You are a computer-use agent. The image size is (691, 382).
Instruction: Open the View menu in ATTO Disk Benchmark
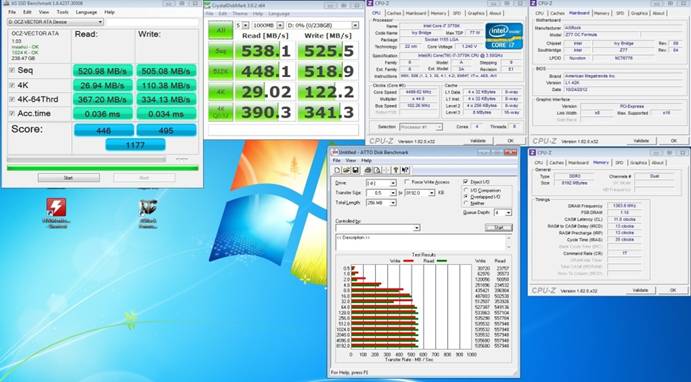coord(350,161)
